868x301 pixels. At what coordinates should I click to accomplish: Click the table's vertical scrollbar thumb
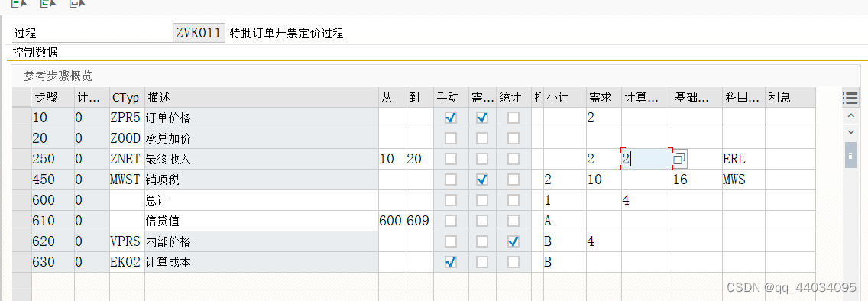click(851, 155)
